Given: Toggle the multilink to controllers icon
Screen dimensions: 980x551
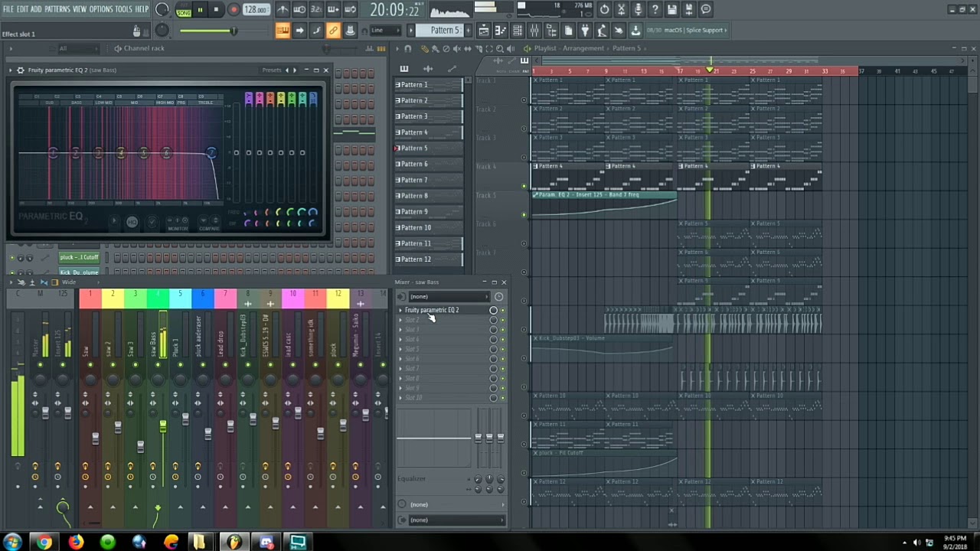Looking at the screenshot, I should tap(333, 31).
